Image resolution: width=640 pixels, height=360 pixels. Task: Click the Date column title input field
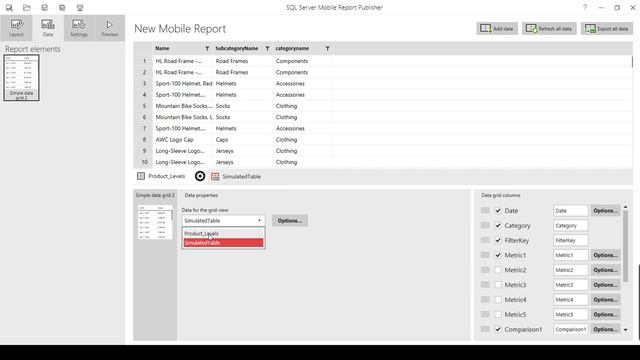tap(571, 211)
